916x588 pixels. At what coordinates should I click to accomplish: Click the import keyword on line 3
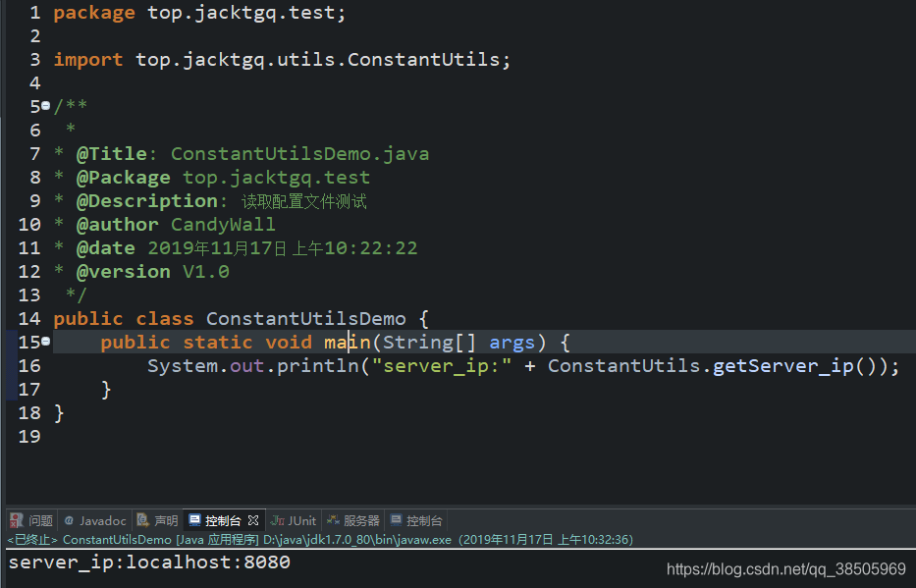[x=88, y=60]
